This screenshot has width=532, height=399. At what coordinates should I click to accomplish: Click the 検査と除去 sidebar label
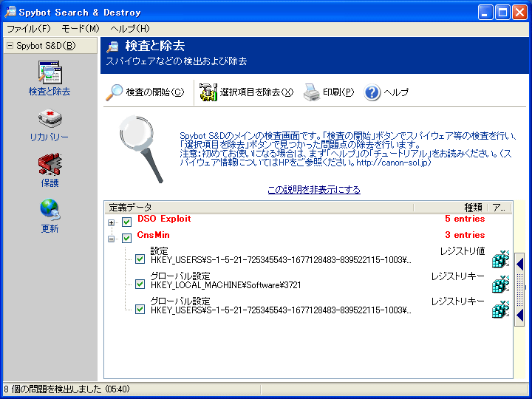[x=50, y=92]
